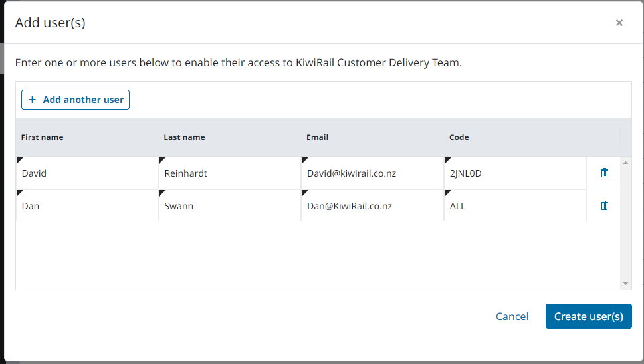The image size is (644, 364).
Task: Close the Add user(s) dialog
Action: pos(619,23)
